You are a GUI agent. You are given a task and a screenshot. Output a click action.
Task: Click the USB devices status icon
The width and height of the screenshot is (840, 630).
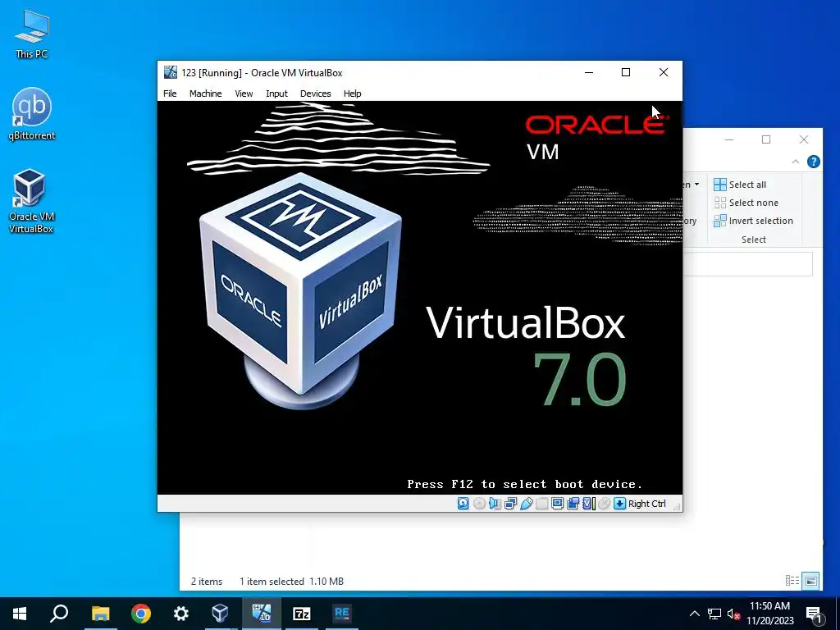[526, 504]
